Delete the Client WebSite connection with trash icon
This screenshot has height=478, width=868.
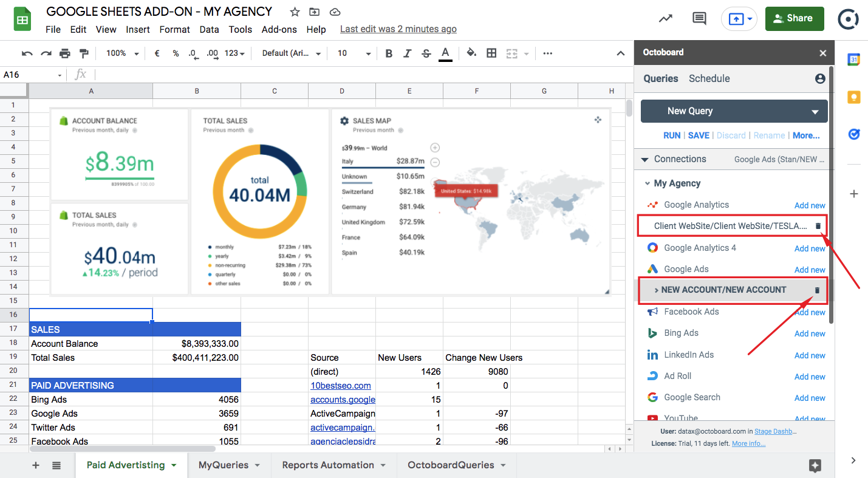tap(818, 226)
